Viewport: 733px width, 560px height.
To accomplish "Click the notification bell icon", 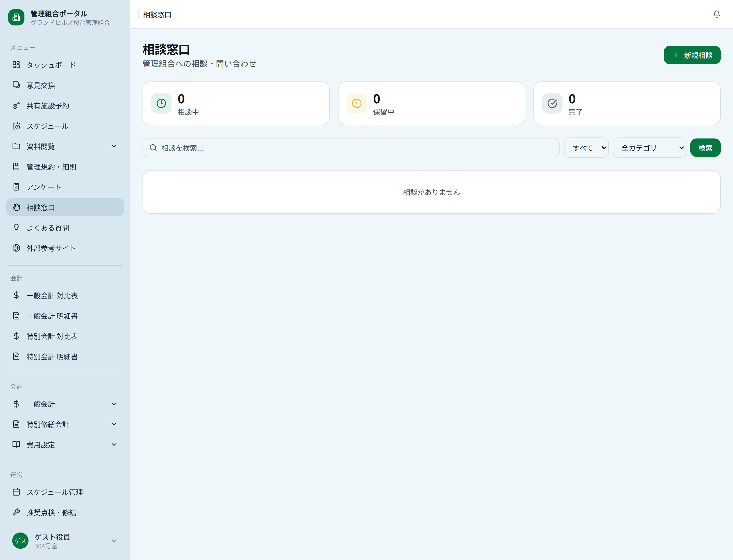I will 716,14.
